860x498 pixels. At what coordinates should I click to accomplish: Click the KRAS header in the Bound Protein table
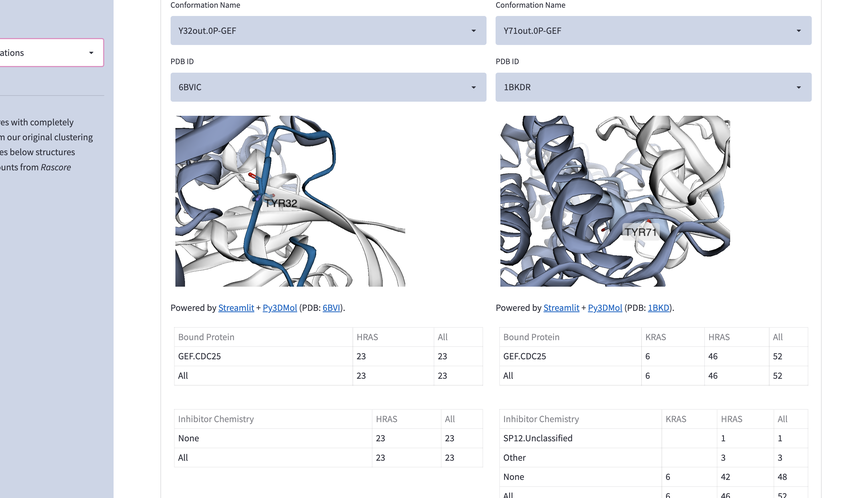(656, 337)
